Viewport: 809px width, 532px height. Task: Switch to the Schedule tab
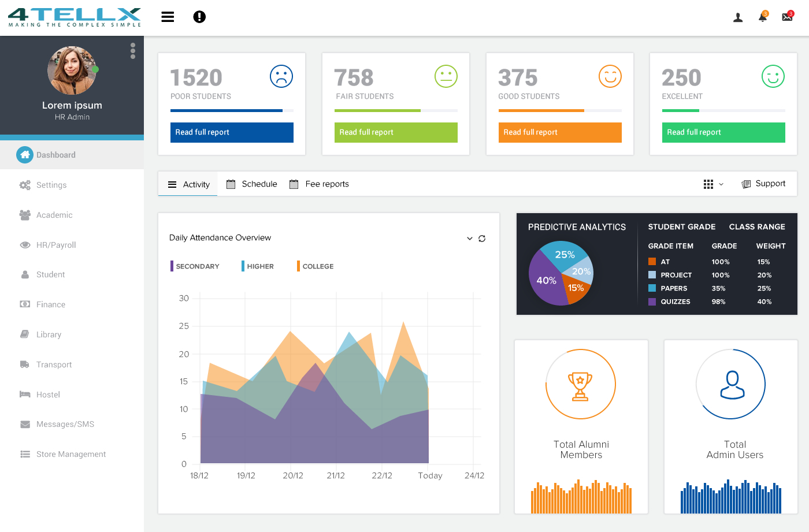pos(252,184)
